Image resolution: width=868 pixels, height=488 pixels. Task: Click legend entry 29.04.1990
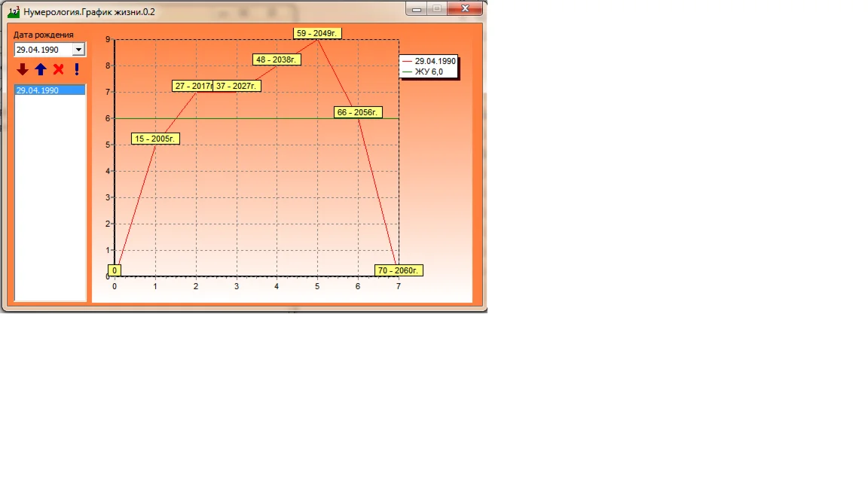429,62
